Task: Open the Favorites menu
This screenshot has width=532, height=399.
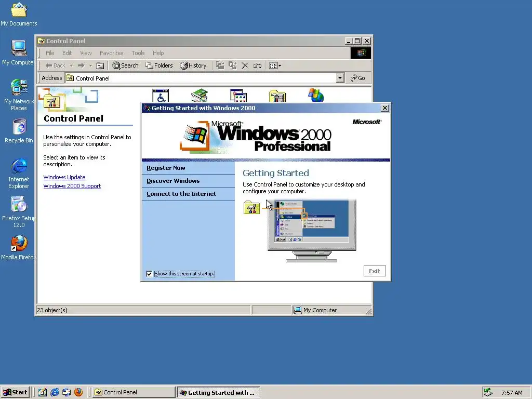Action: pos(111,53)
